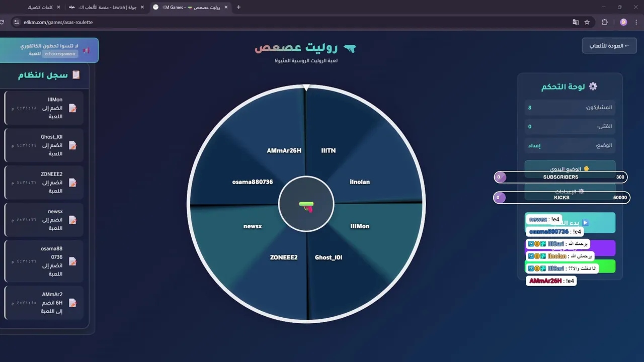Click newsx's !e4 chat message
Image resolution: width=644 pixels, height=362 pixels.
544,219
